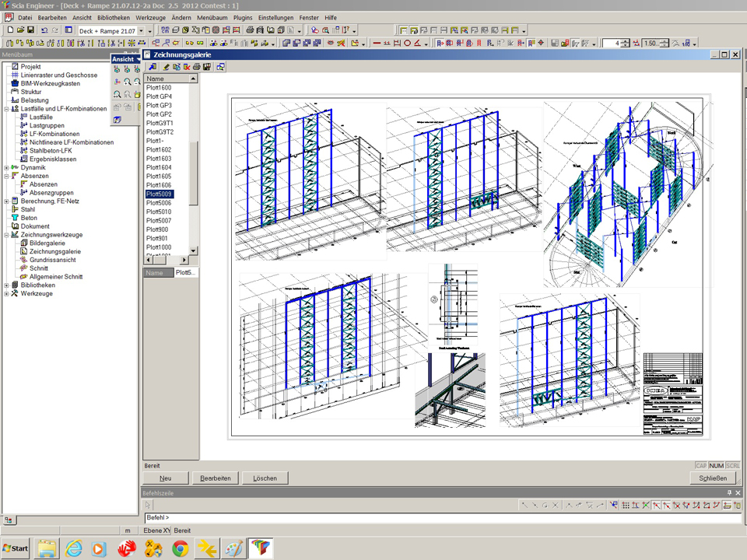Image resolution: width=747 pixels, height=560 pixels.
Task: Click the pencil edit icon in gallery toolbar
Action: [166, 67]
